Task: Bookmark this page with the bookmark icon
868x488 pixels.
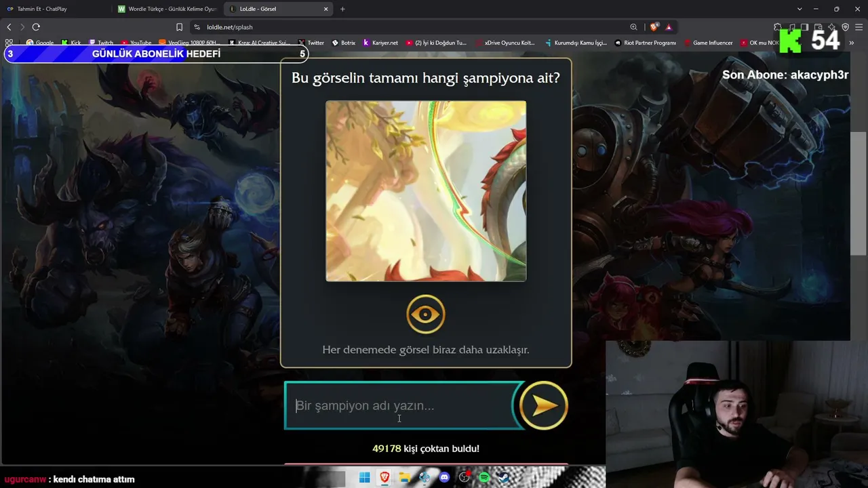Action: point(179,27)
